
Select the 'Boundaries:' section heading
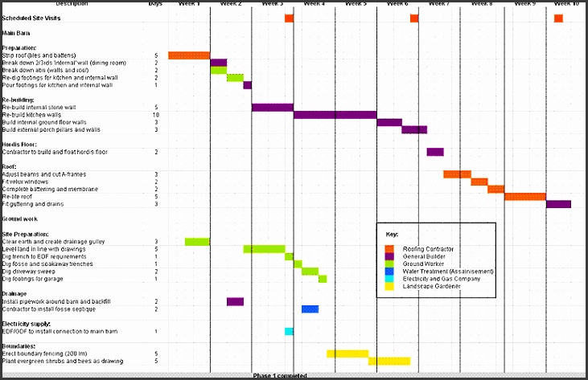pos(19,346)
